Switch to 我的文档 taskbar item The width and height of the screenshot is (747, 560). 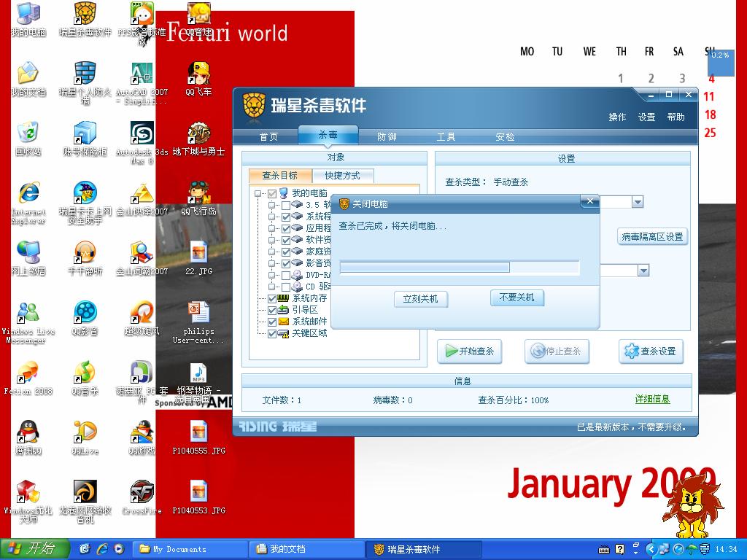tap(306, 549)
